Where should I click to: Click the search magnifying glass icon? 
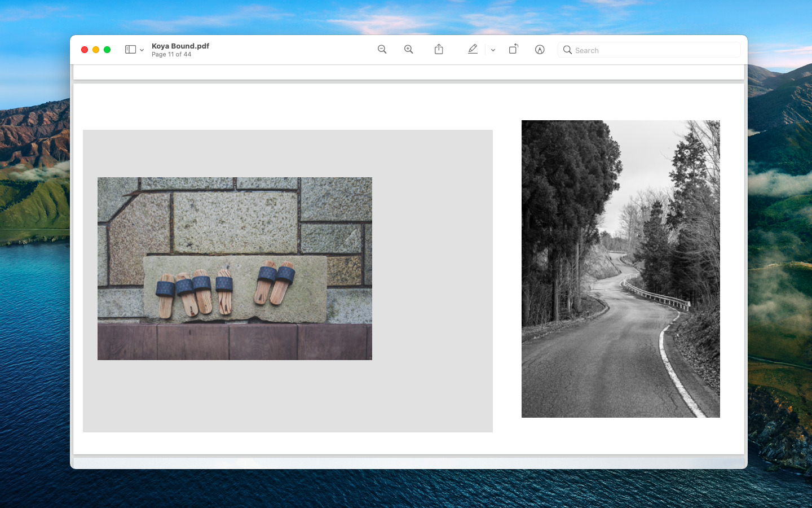click(x=567, y=50)
